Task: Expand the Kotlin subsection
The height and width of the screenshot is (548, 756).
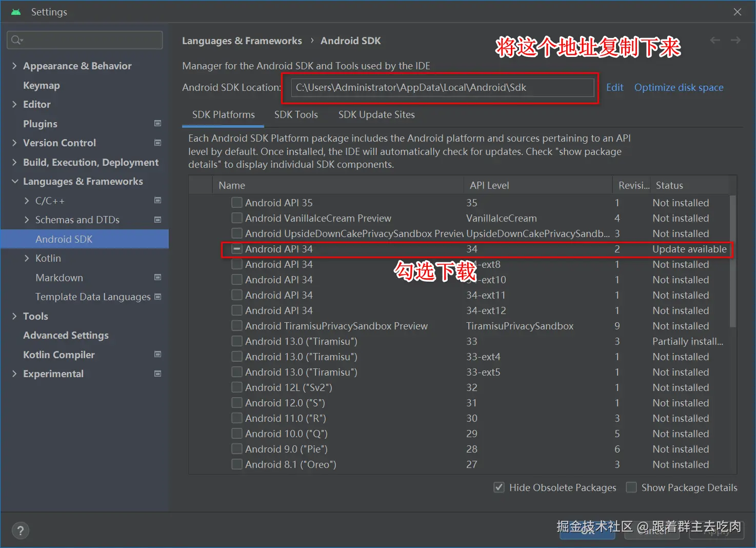Action: pos(27,258)
